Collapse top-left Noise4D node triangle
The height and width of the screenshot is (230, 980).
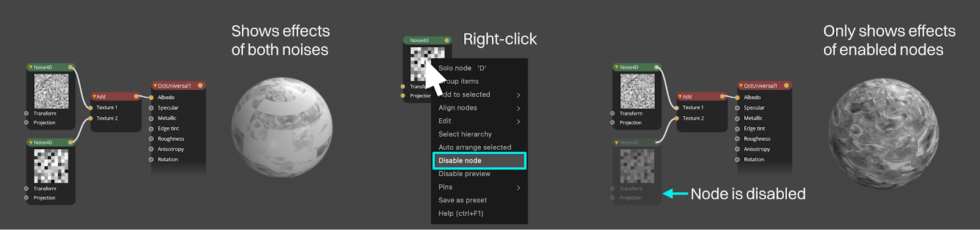31,67
